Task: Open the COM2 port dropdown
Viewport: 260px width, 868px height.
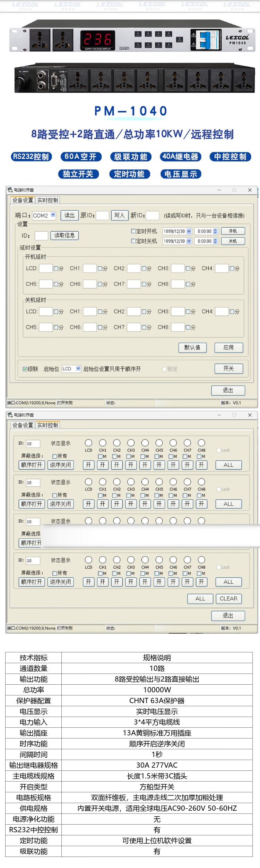Action: [x=53, y=215]
